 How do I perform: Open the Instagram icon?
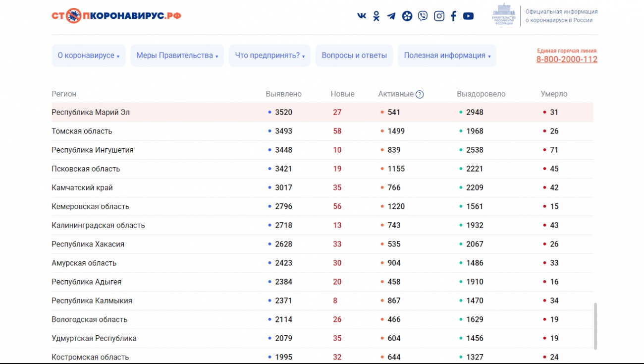pyautogui.click(x=439, y=16)
